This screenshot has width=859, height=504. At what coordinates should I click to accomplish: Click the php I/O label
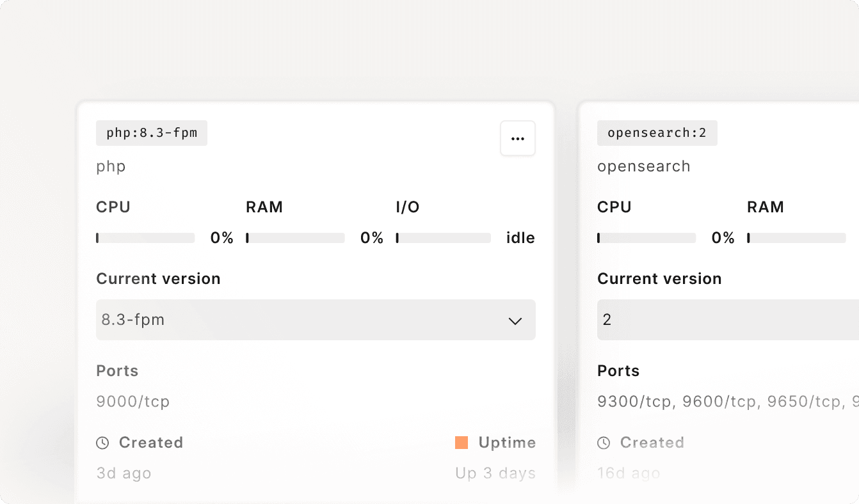coord(408,207)
